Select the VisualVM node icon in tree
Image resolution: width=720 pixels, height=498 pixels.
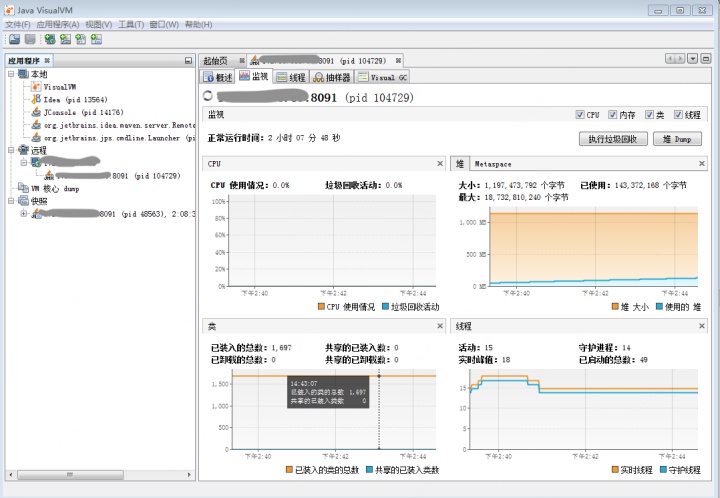click(36, 87)
